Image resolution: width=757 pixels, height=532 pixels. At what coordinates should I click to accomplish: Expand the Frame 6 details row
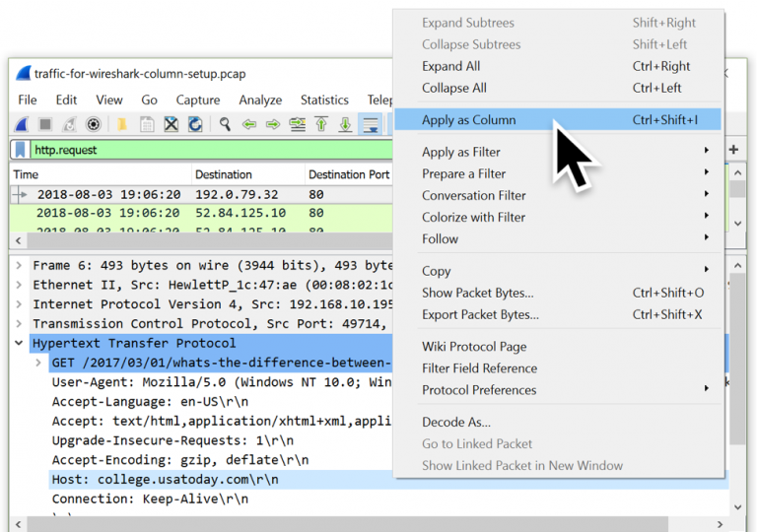pos(19,266)
